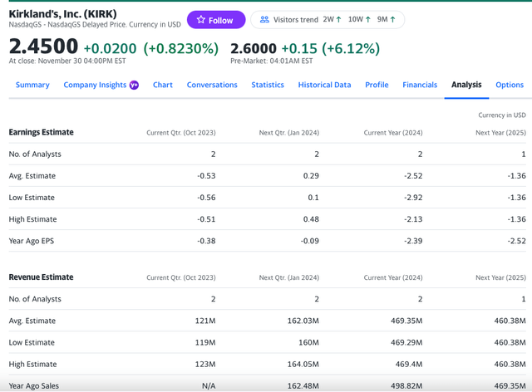Viewport: 532px width, 392px height.
Task: Click the Revenue Estimate heading
Action: [41, 277]
